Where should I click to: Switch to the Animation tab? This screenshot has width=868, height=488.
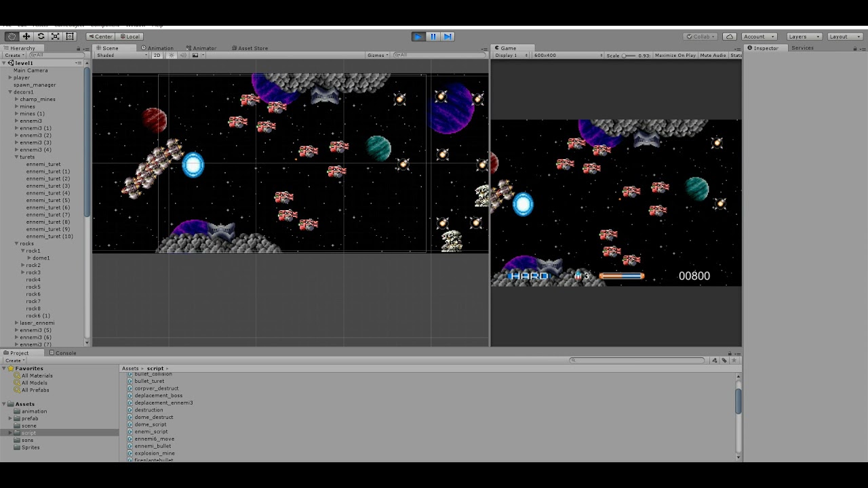[157, 48]
